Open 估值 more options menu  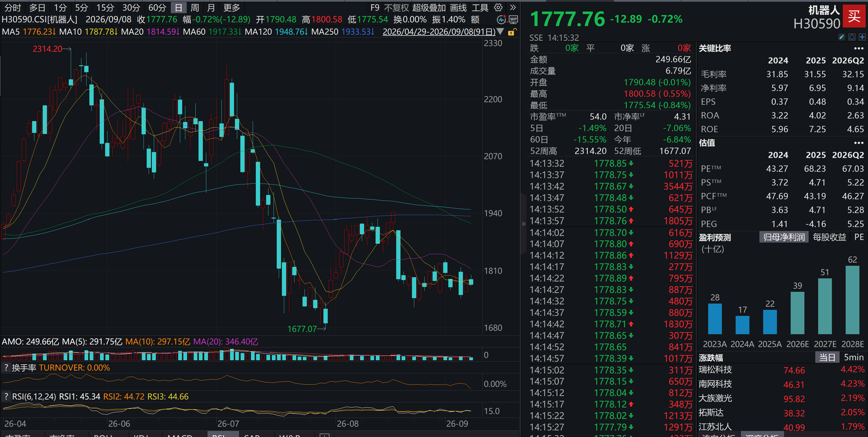[x=859, y=143]
